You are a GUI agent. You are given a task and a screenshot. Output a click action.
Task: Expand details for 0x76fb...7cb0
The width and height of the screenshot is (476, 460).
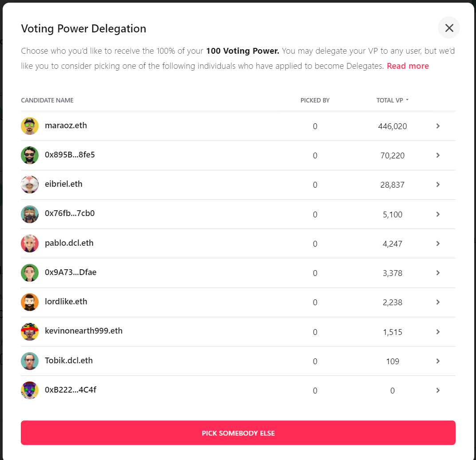click(438, 214)
